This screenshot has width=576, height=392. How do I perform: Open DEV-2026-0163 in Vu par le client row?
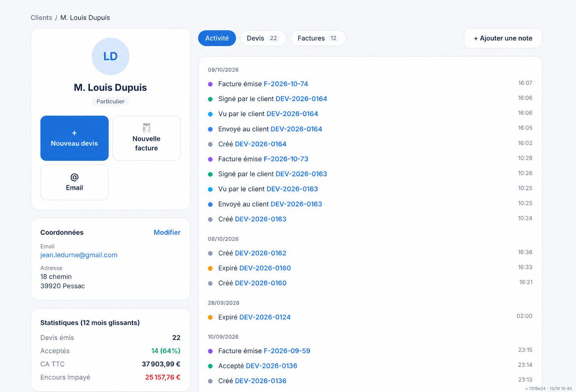click(x=292, y=189)
